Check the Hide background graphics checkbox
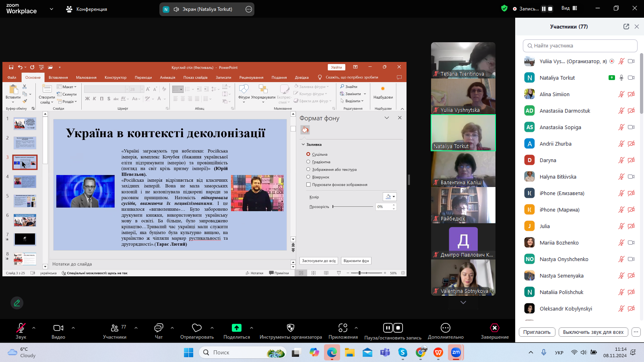The height and width of the screenshot is (362, 644). pyautogui.click(x=308, y=185)
